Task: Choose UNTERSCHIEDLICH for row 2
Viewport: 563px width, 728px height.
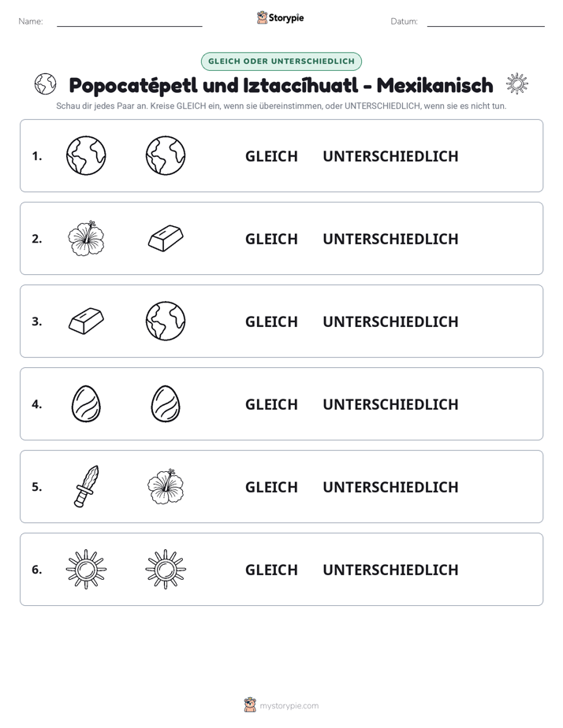Action: [390, 239]
